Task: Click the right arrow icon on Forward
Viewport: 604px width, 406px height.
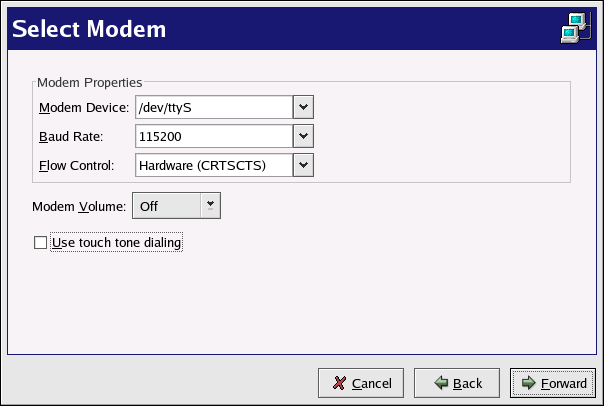Action: (529, 383)
